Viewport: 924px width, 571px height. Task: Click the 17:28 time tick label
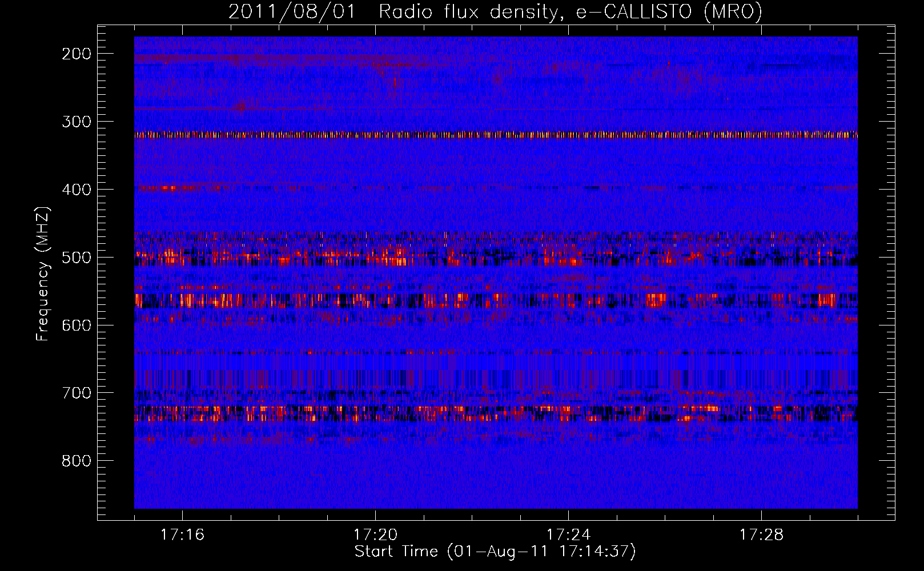[761, 535]
